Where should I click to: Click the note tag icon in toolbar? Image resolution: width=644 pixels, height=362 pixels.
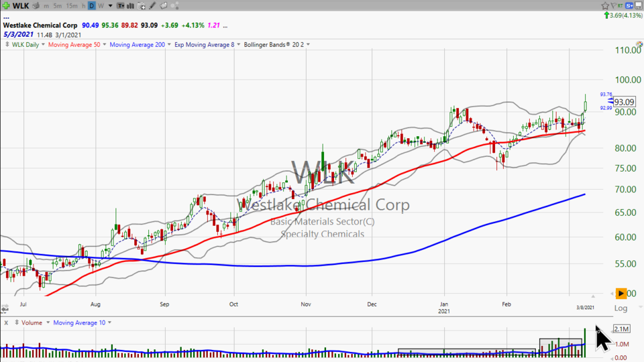tap(164, 6)
